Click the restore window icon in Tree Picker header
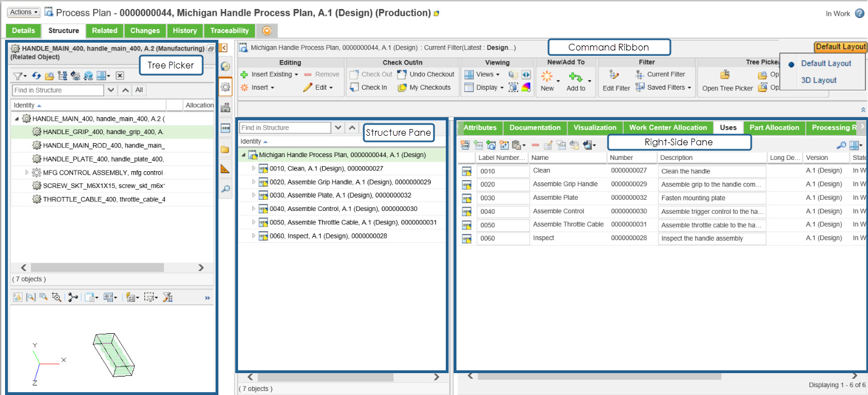This screenshot has width=868, height=395. click(x=211, y=49)
